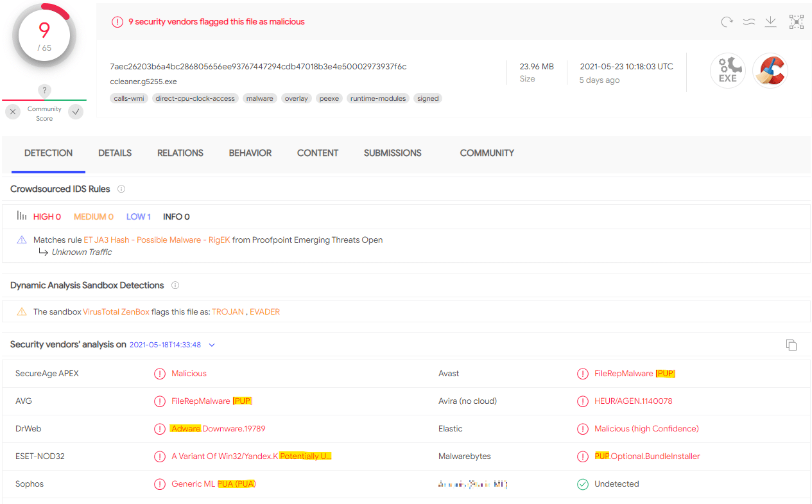This screenshot has width=812, height=504.
Task: Click the similar files wave icon
Action: point(748,22)
